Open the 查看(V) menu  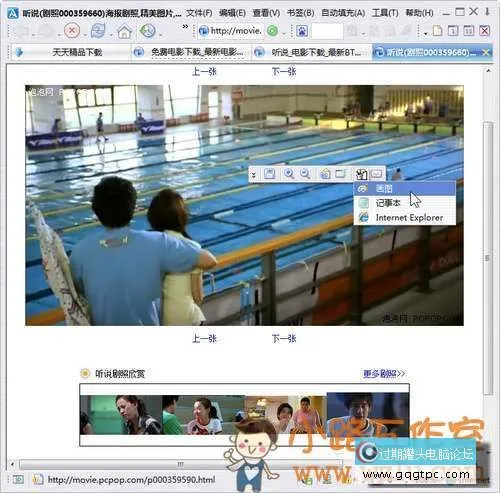click(266, 13)
